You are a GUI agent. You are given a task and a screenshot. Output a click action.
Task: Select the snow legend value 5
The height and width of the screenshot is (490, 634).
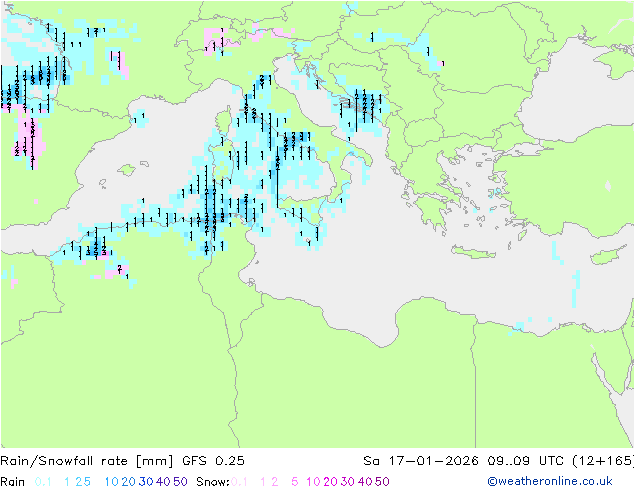(295, 482)
